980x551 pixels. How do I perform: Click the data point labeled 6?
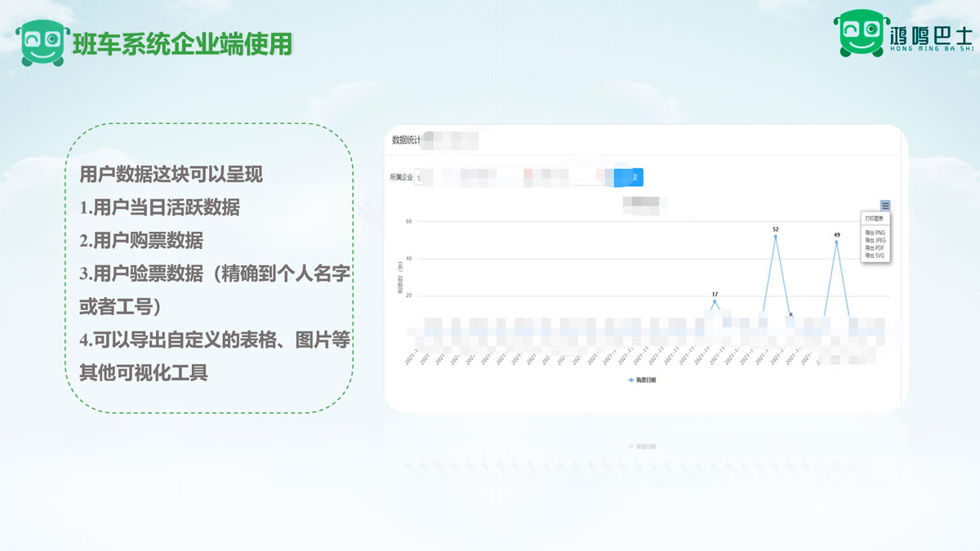[791, 317]
